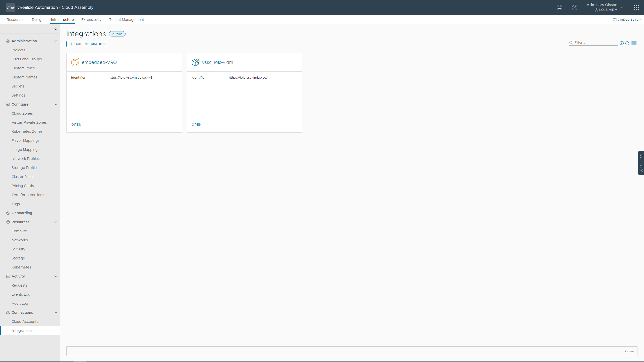This screenshot has height=362, width=644.
Task: Collapse the Resources section chevron
Action: click(56, 222)
